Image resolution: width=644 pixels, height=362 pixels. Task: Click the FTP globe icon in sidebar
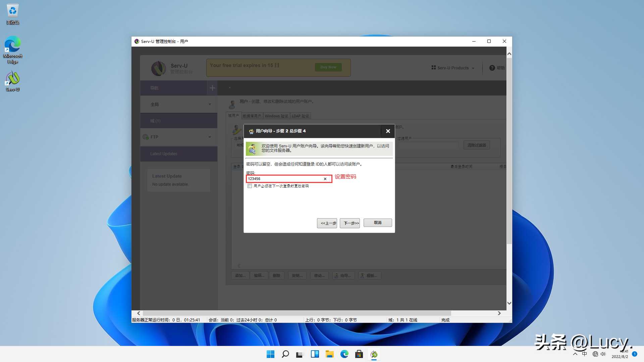146,137
